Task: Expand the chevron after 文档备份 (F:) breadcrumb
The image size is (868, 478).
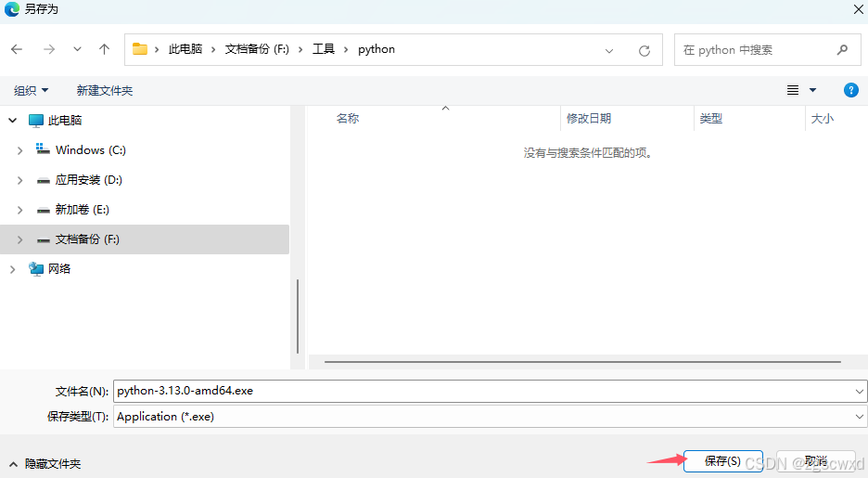Action: (x=300, y=50)
